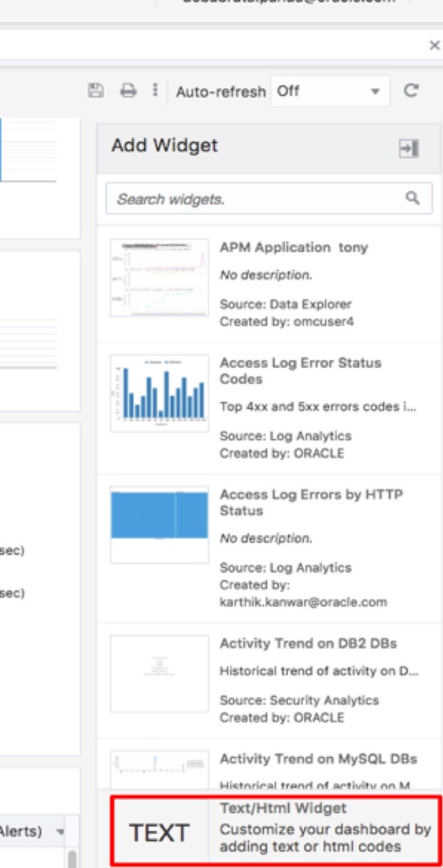443x868 pixels.
Task: Click the bar chart thumbnail
Action: pos(160,392)
